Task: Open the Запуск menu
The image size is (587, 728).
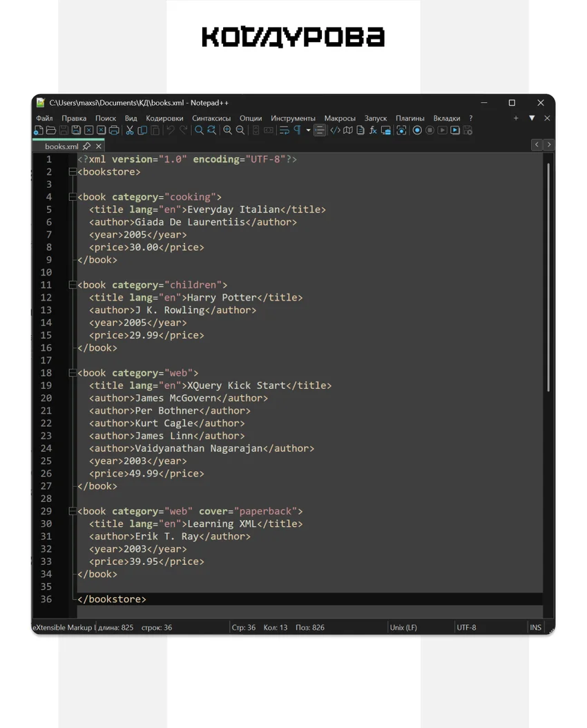Action: 376,118
